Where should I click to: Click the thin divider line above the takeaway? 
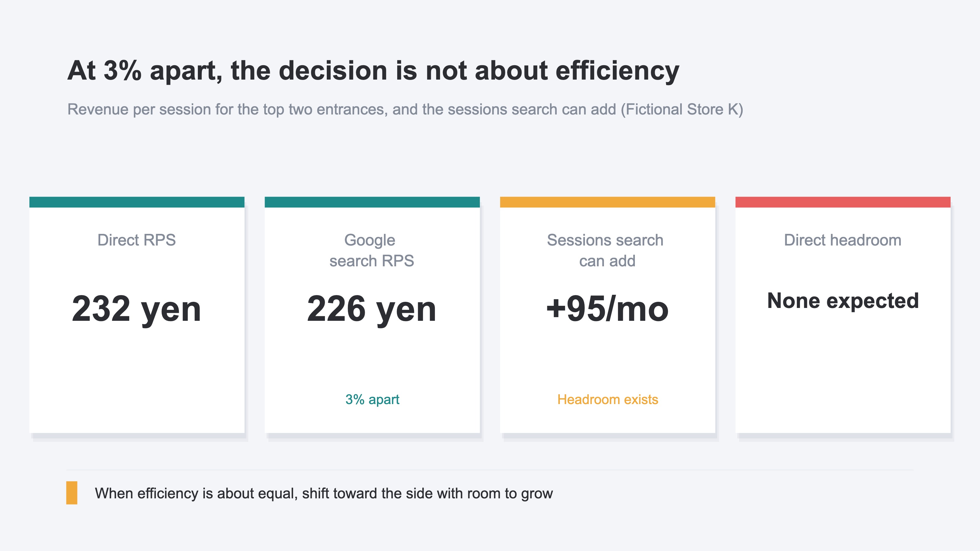490,470
